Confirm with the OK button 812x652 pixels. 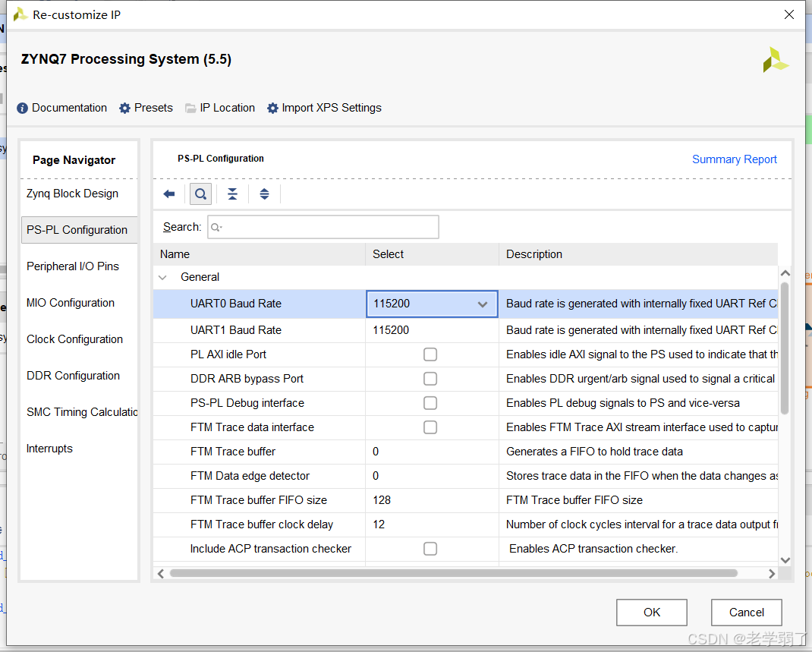[651, 613]
